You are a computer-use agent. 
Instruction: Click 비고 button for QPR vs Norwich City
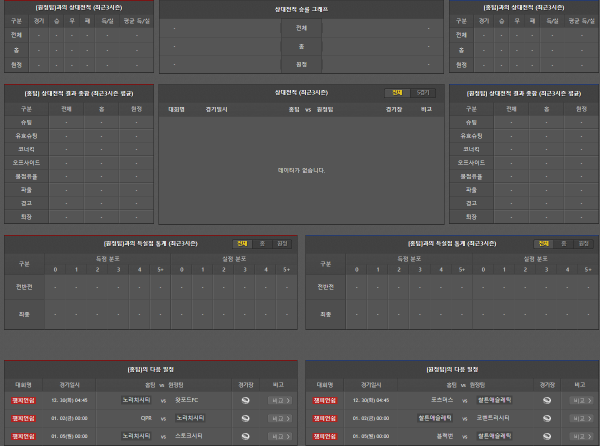click(x=278, y=418)
